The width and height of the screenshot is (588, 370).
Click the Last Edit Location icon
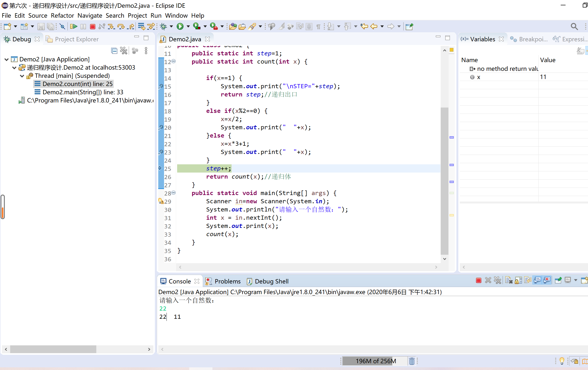[364, 26]
